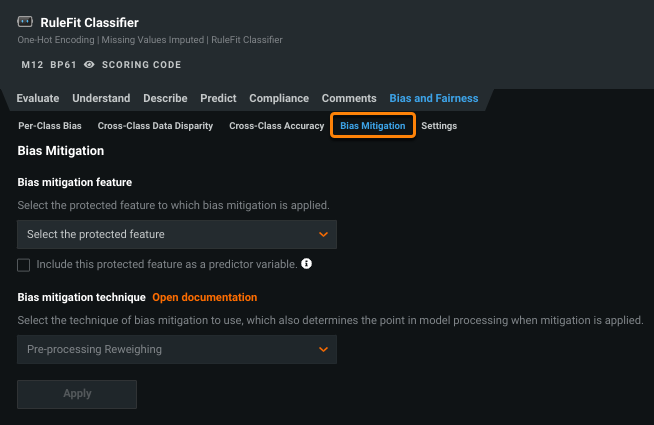View the Per-Class Bias subtab
Image resolution: width=654 pixels, height=425 pixels.
pyautogui.click(x=50, y=126)
